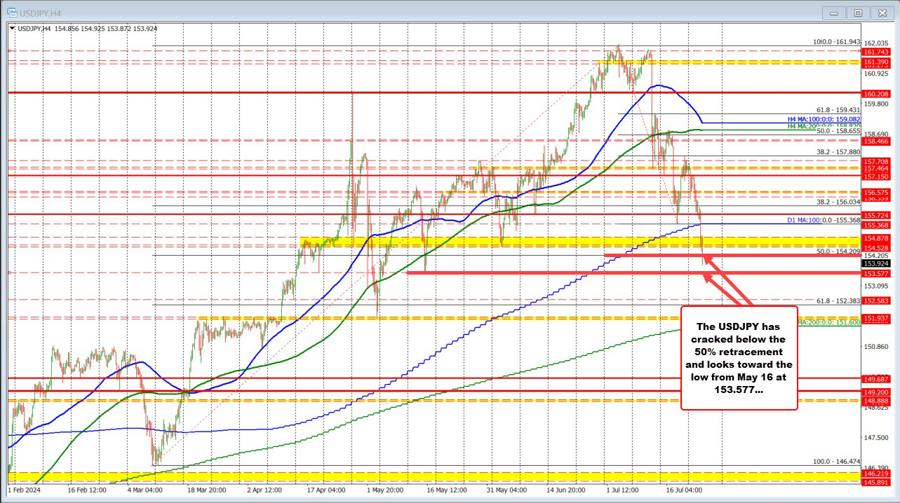This screenshot has height=503, width=900.
Task: Click the 100.0 - 146.474 Fibonacci label
Action: pos(837,462)
